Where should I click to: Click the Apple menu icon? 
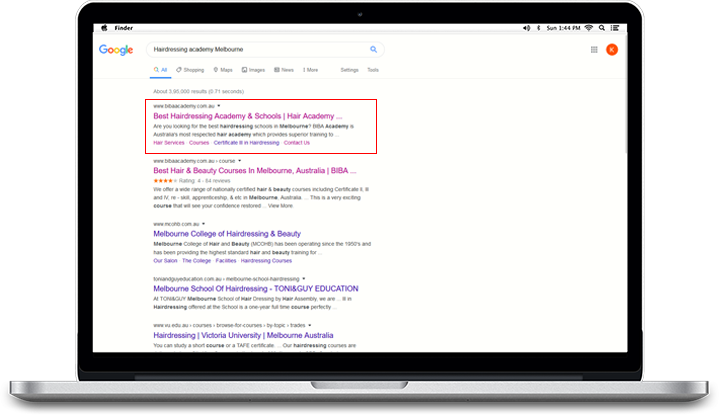click(104, 28)
